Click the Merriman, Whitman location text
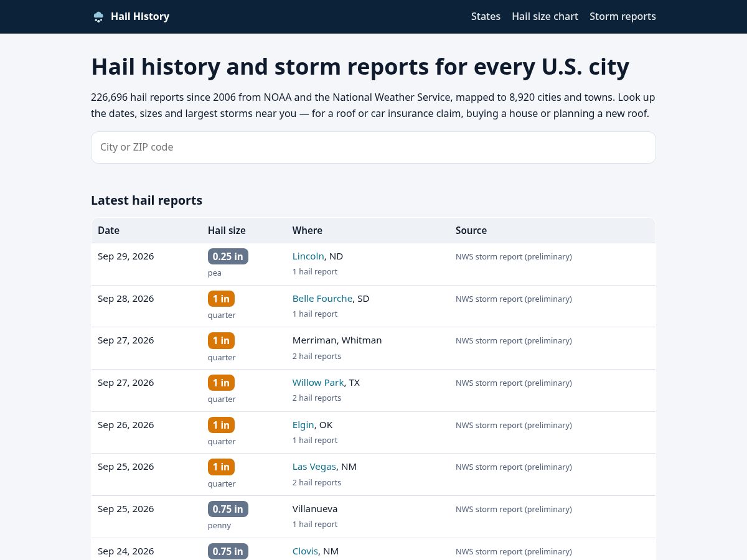Viewport: 747px width, 560px height. click(x=337, y=340)
